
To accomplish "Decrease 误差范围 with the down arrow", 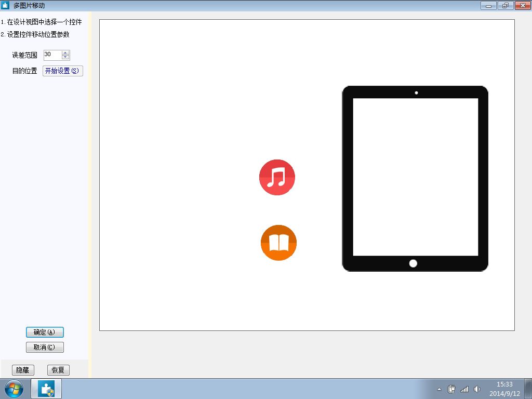I will pos(65,57).
